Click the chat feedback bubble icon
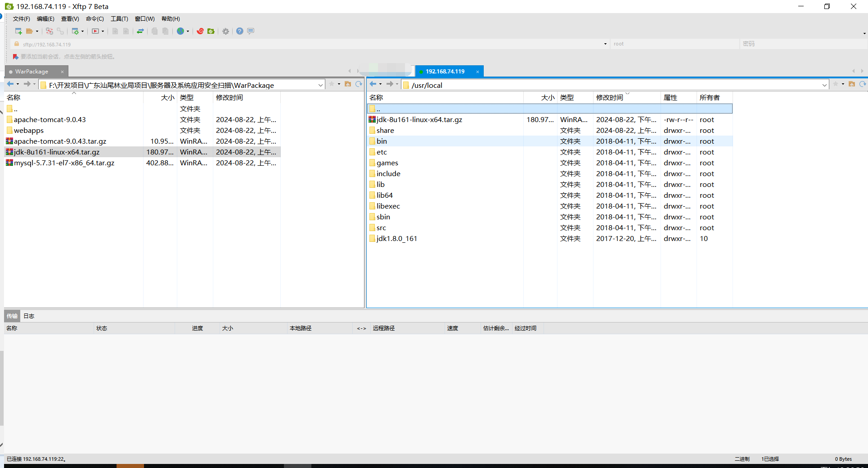Image resolution: width=868 pixels, height=468 pixels. point(251,31)
